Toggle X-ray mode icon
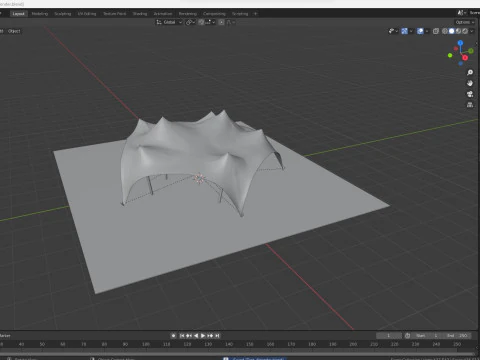The image size is (480, 360). [x=436, y=31]
